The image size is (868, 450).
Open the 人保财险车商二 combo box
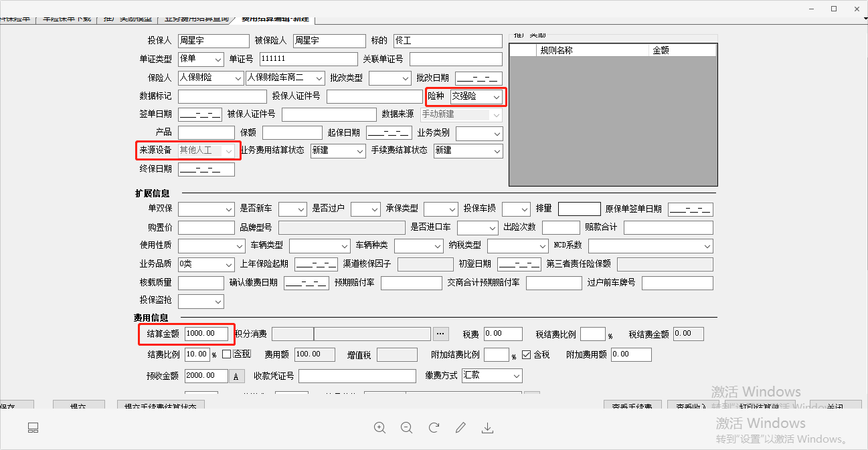(x=285, y=78)
